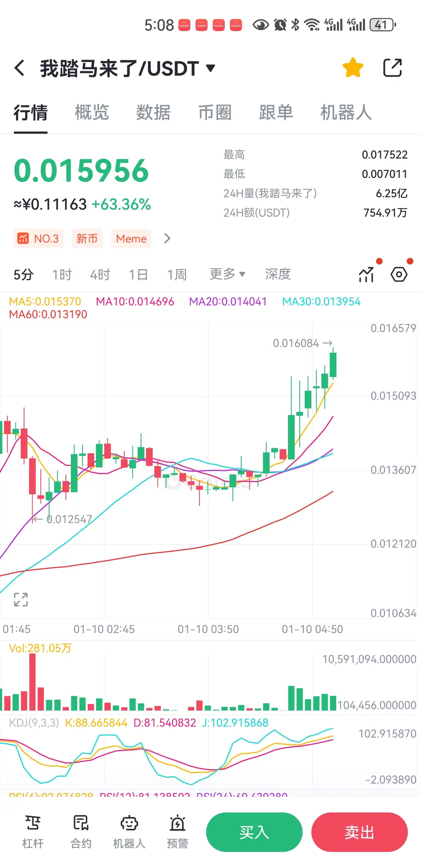The height and width of the screenshot is (868, 421).
Task: Switch to the 行情 tab
Action: click(31, 113)
